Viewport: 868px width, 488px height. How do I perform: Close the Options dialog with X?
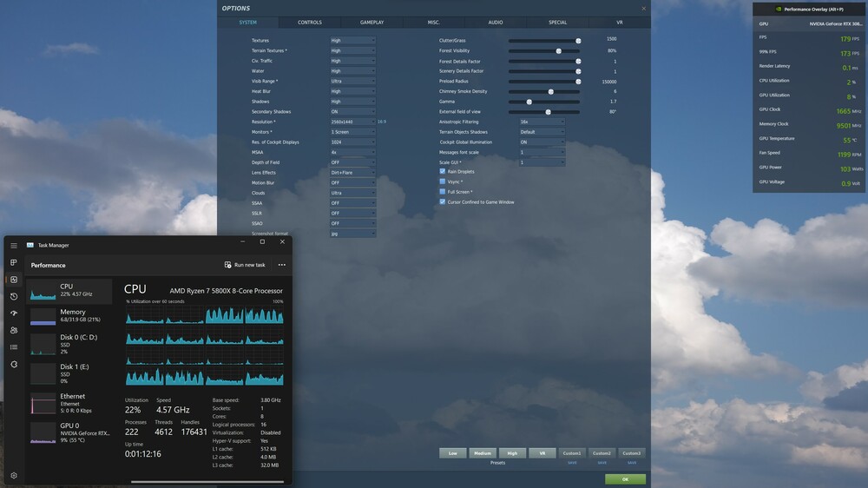pyautogui.click(x=643, y=9)
